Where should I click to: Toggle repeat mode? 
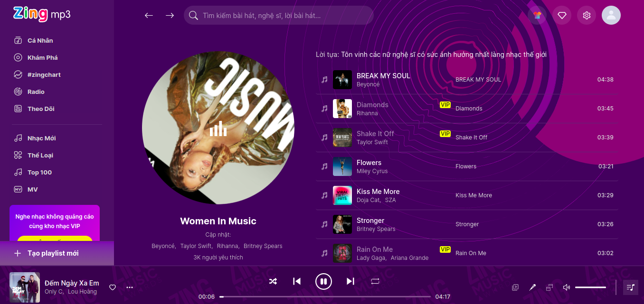[x=375, y=281]
